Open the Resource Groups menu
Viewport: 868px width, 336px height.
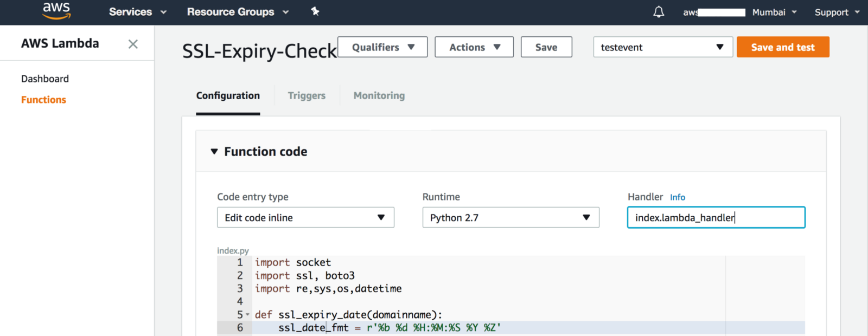point(238,12)
